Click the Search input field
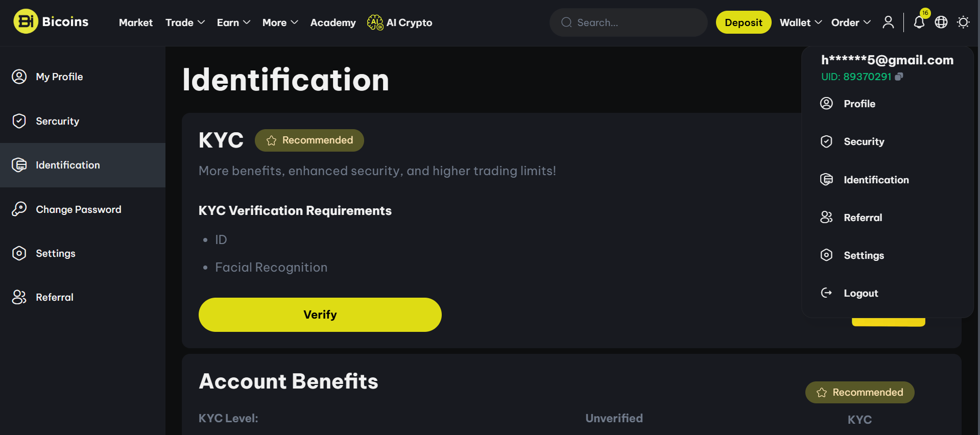Image resolution: width=980 pixels, height=435 pixels. pyautogui.click(x=629, y=22)
